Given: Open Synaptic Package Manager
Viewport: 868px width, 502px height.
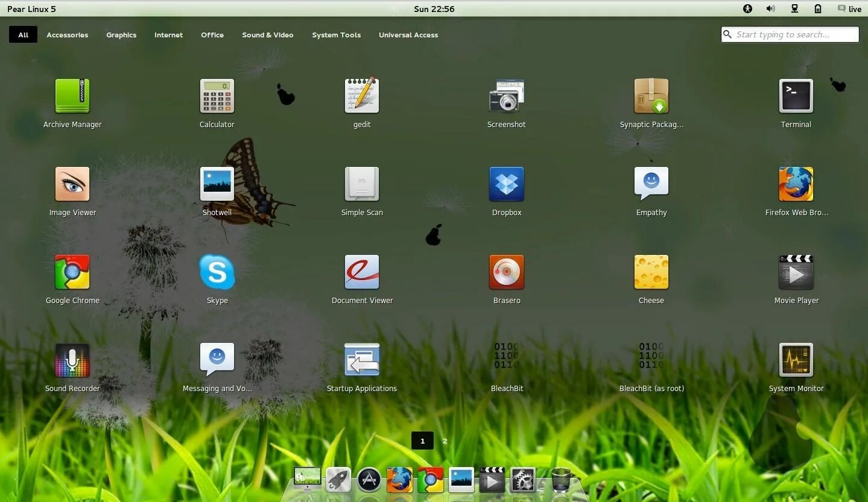Looking at the screenshot, I should 651,96.
